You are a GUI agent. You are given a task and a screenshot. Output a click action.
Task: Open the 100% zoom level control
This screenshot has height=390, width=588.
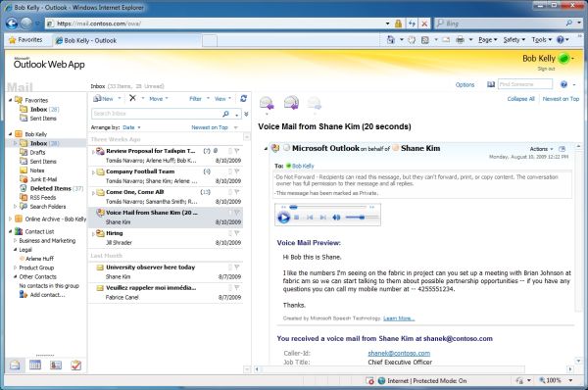click(556, 380)
